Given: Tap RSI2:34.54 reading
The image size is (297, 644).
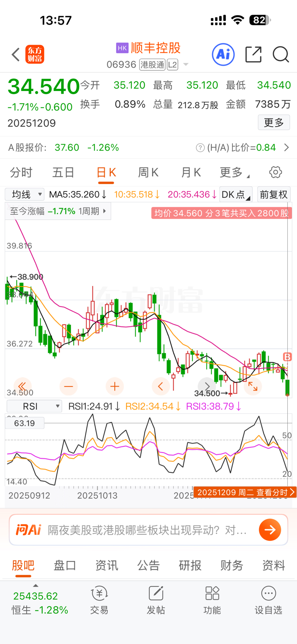Looking at the screenshot, I should point(153,406).
